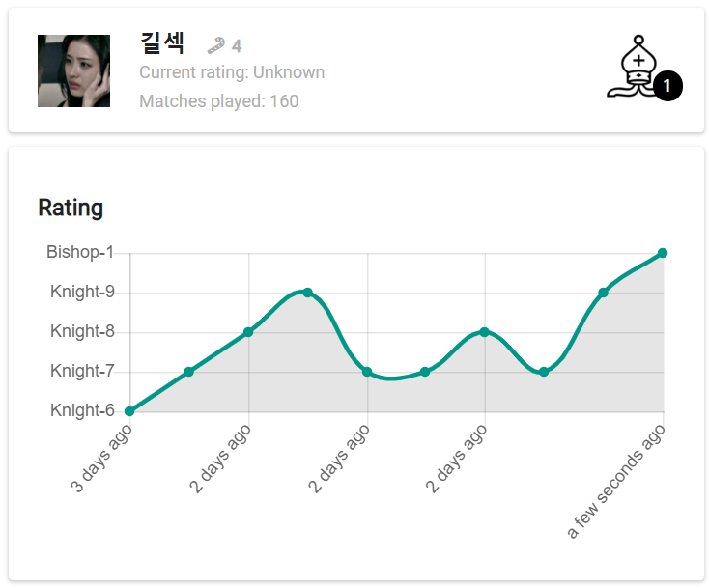Image resolution: width=709 pixels, height=588 pixels.
Task: Click the "Rating" chart heading
Action: click(71, 208)
